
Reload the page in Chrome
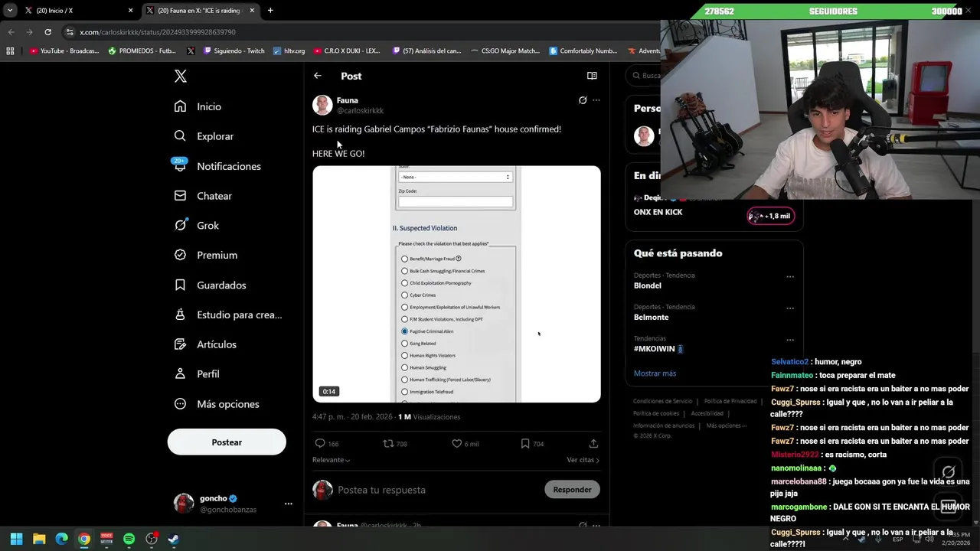tap(47, 32)
